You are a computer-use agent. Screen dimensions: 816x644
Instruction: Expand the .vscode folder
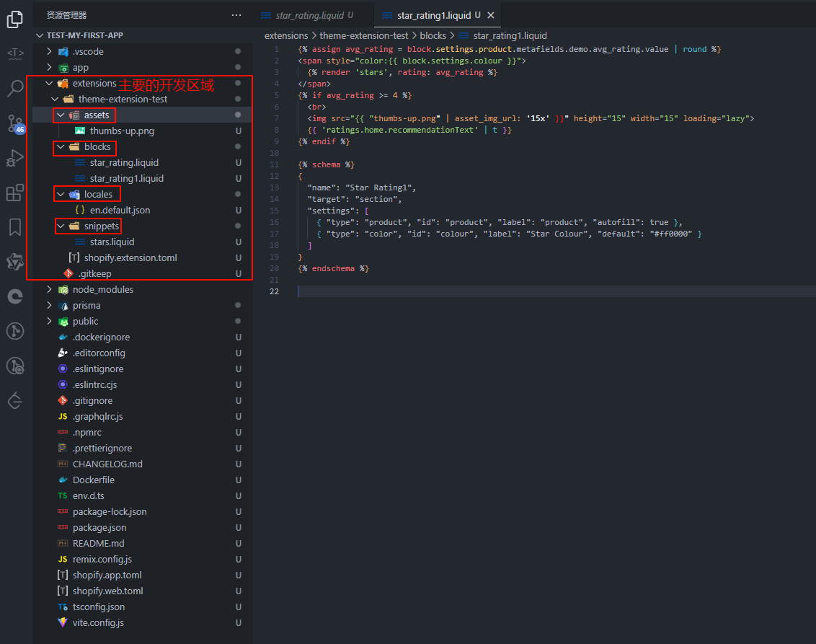(x=50, y=52)
